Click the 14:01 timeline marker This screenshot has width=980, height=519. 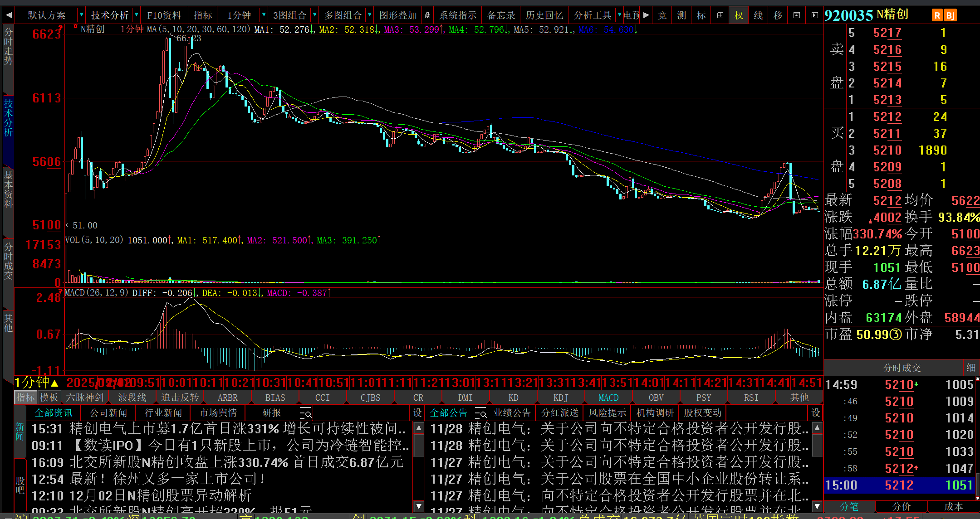tap(649, 383)
